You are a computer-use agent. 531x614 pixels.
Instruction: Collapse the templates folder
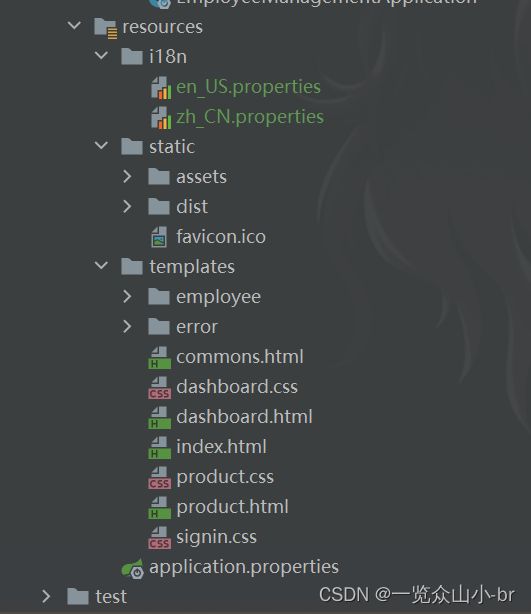point(101,266)
